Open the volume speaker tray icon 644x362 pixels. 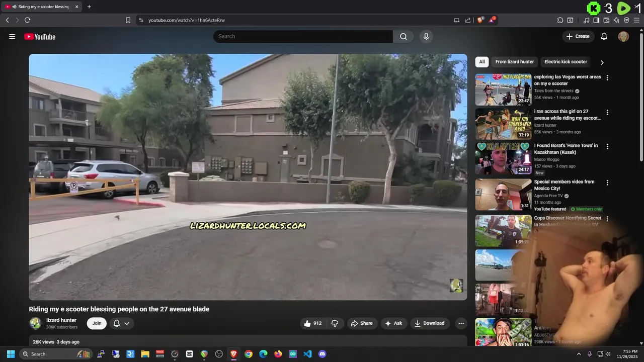pyautogui.click(x=608, y=354)
